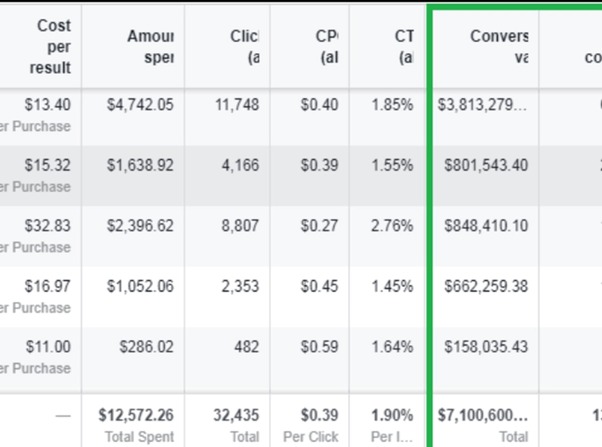Click the 11,748 clicks cell

(239, 105)
